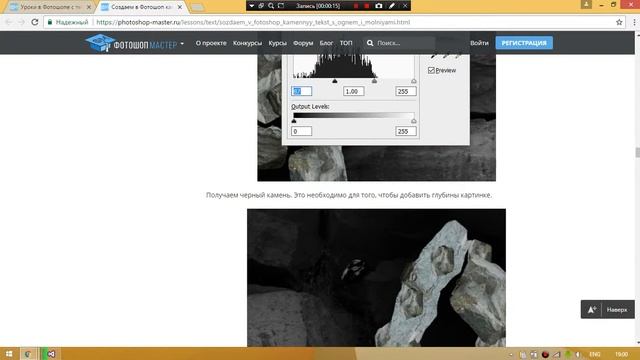This screenshot has height=360, width=640.
Task: Reload the page with browser refresh icon
Action: 35,22
